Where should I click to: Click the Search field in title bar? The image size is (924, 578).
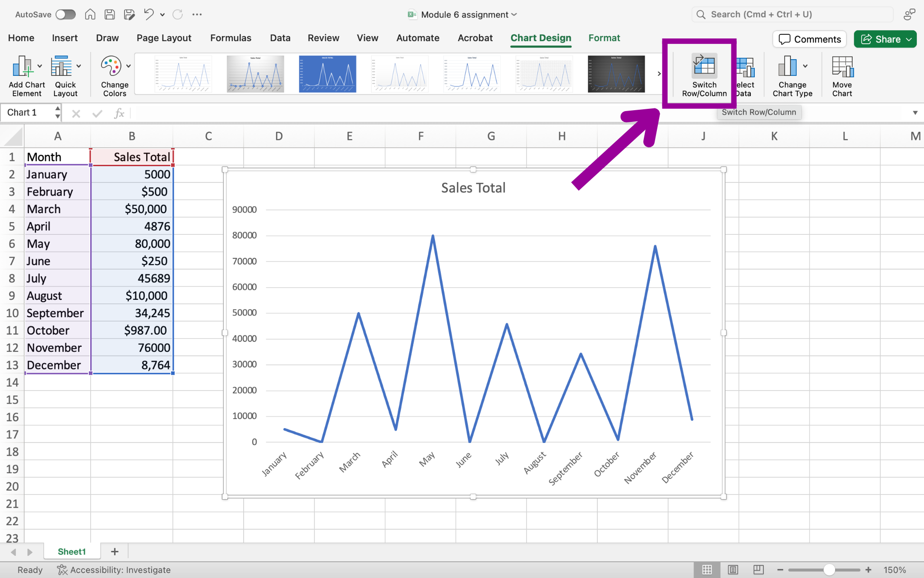pos(793,14)
